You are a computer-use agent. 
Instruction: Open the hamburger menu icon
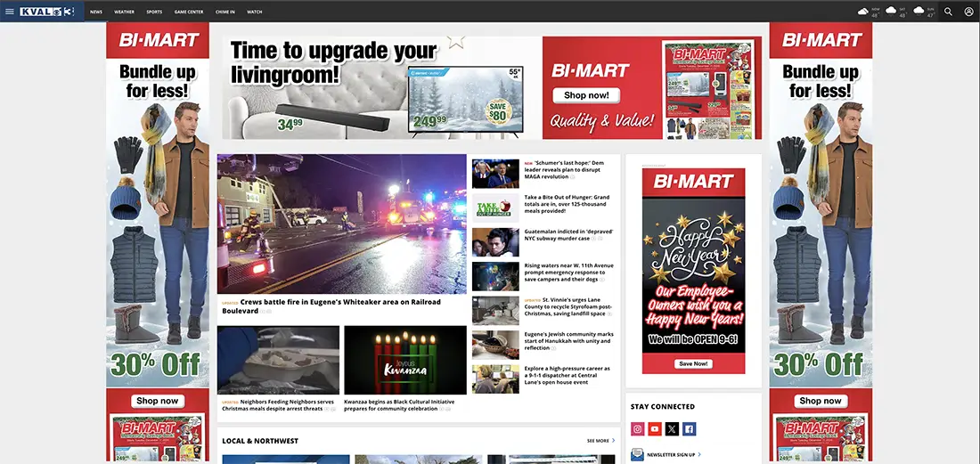10,12
